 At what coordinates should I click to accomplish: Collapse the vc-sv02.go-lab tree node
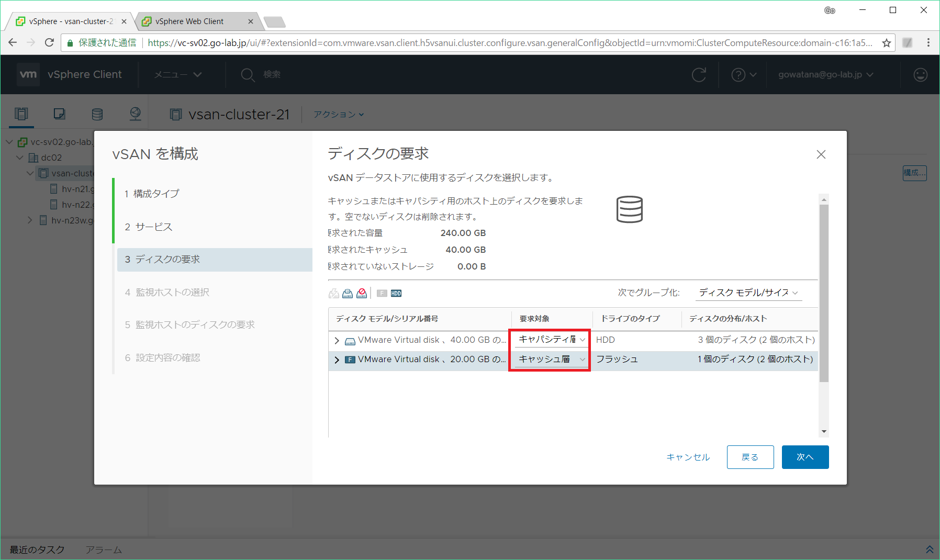click(x=9, y=142)
